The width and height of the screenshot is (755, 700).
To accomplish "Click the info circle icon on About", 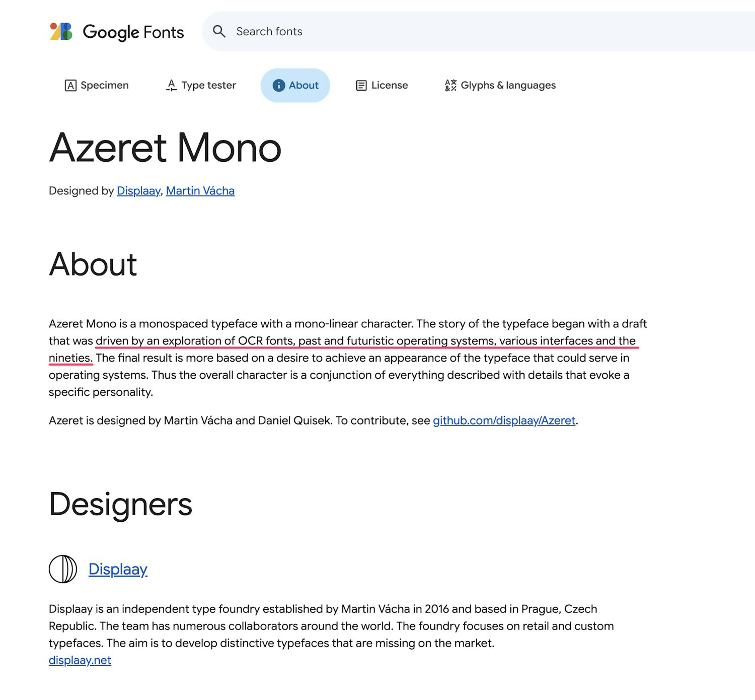I will tap(278, 86).
